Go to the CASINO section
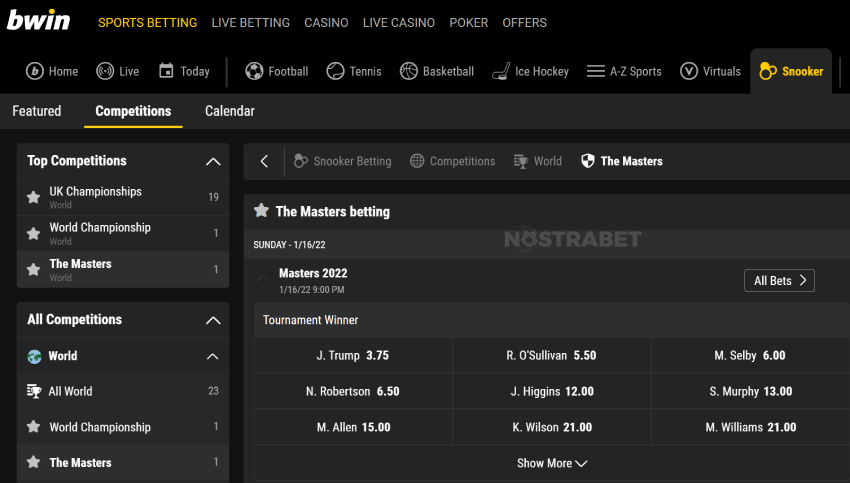 (326, 23)
